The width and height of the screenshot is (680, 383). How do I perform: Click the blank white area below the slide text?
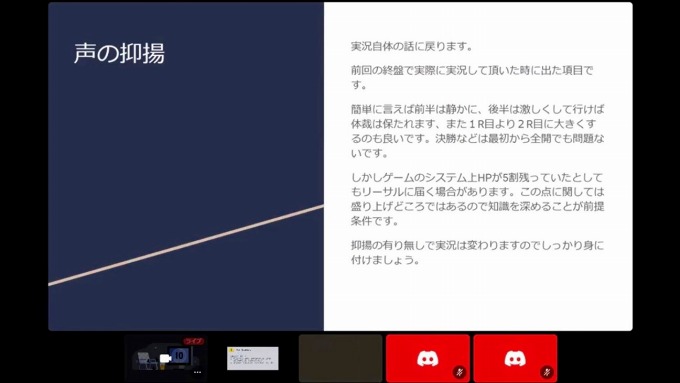click(477, 299)
